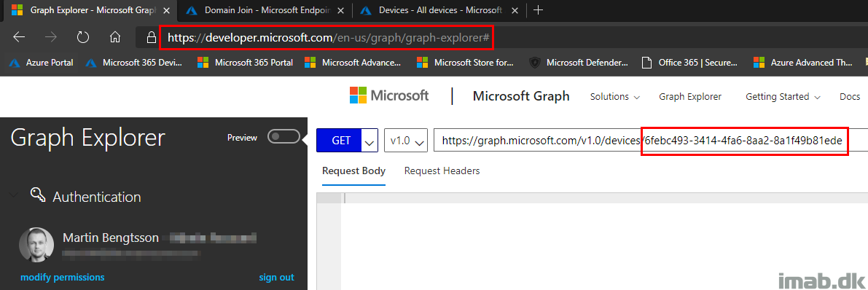
Task: Open Microsoft 365 Devi... bookmark
Action: click(134, 63)
